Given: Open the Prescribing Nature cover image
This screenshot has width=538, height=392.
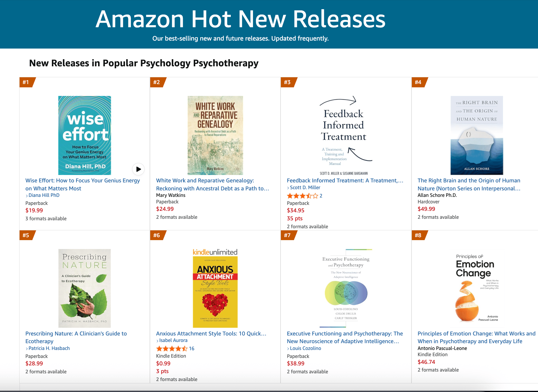Looking at the screenshot, I should coord(84,288).
